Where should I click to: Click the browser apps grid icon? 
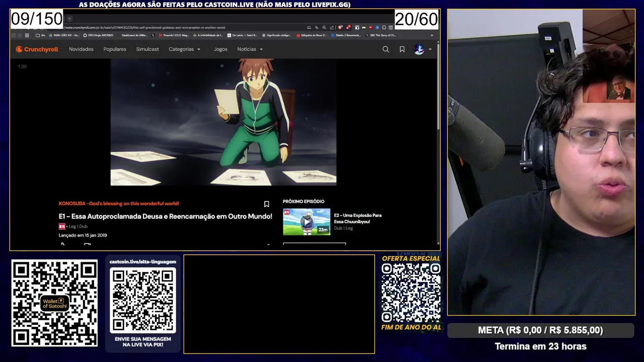pos(27,35)
